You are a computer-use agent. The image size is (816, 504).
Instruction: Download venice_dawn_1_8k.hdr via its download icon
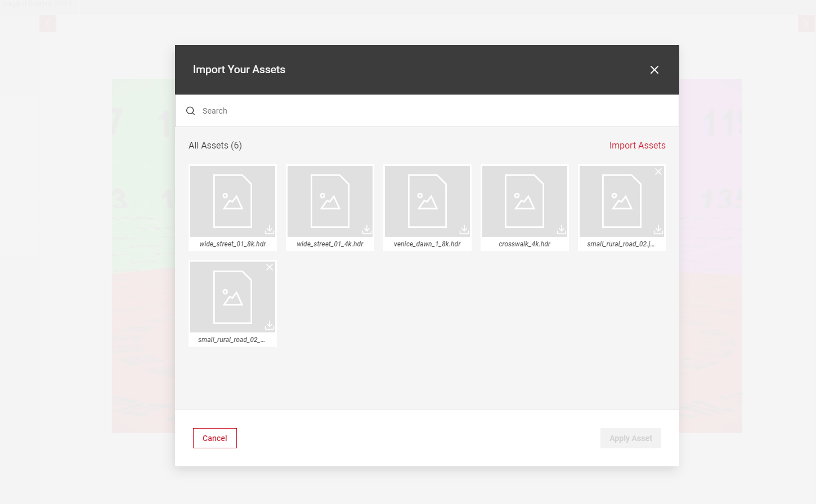click(x=464, y=229)
